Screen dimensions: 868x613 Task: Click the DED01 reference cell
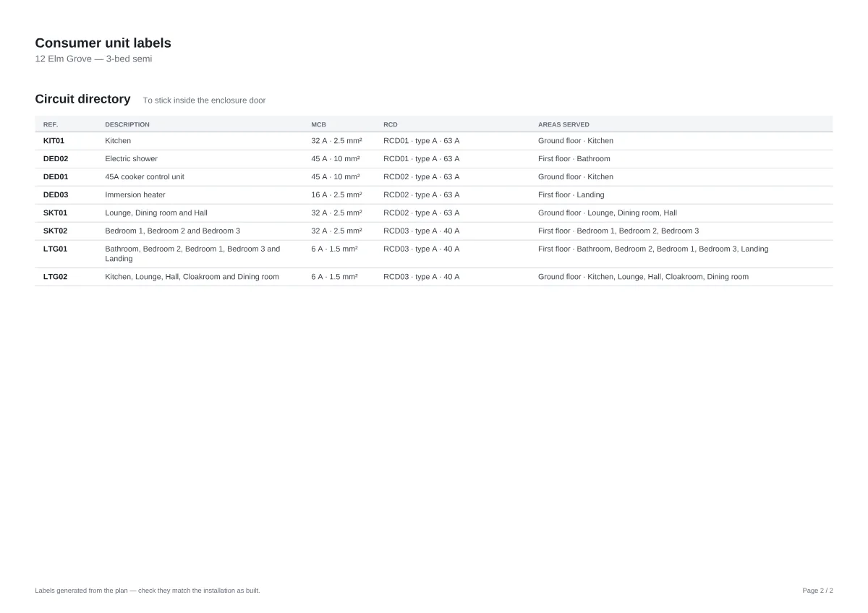coord(56,177)
